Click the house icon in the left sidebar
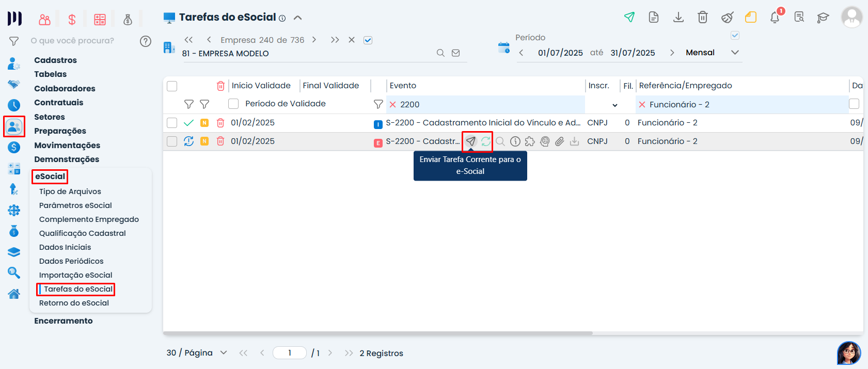 tap(14, 294)
